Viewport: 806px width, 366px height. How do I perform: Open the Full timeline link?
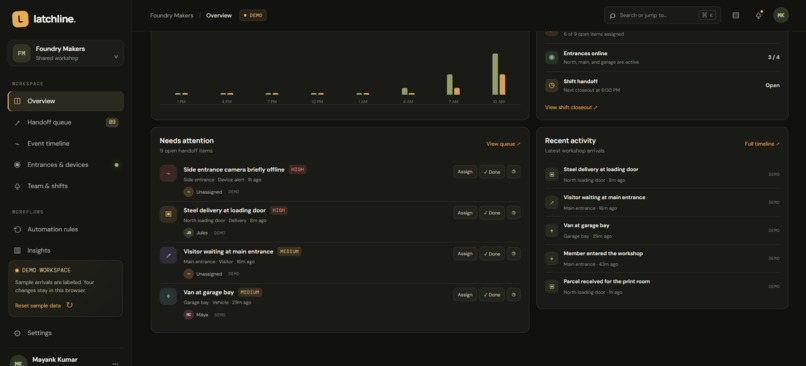(762, 144)
